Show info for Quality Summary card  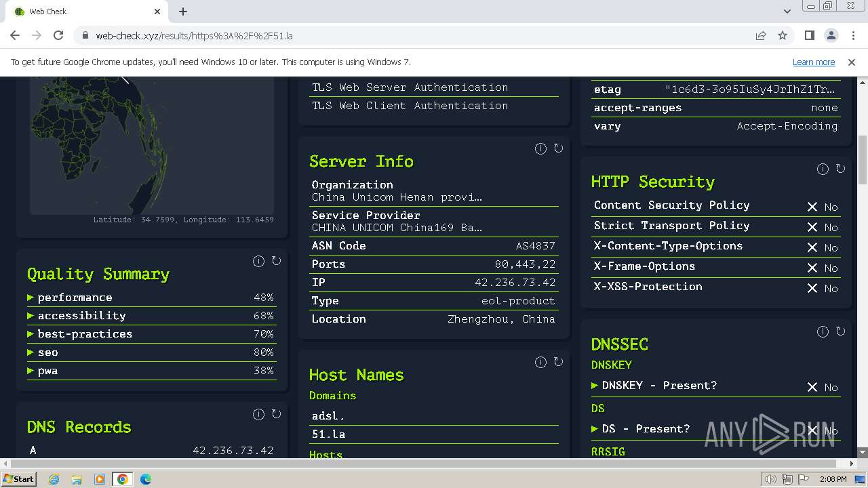(x=258, y=261)
